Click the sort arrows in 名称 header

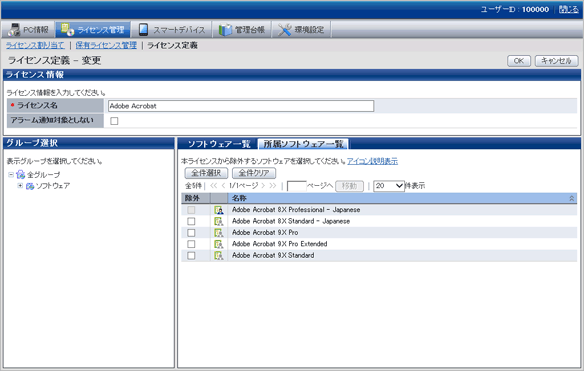tap(571, 199)
